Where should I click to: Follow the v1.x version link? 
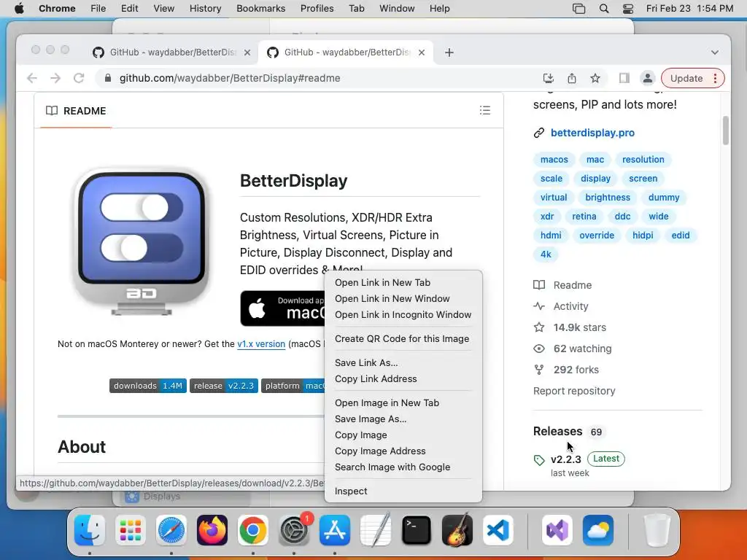click(261, 344)
